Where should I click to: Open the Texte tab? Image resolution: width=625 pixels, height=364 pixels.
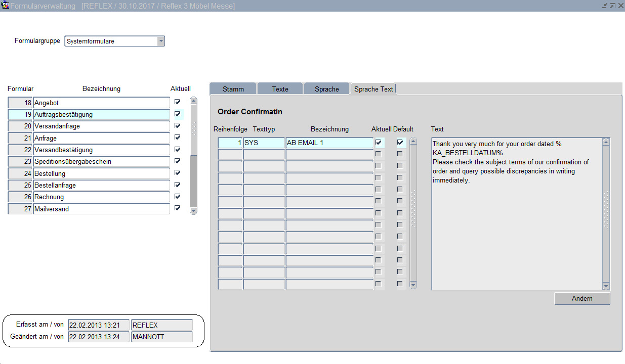click(x=280, y=89)
